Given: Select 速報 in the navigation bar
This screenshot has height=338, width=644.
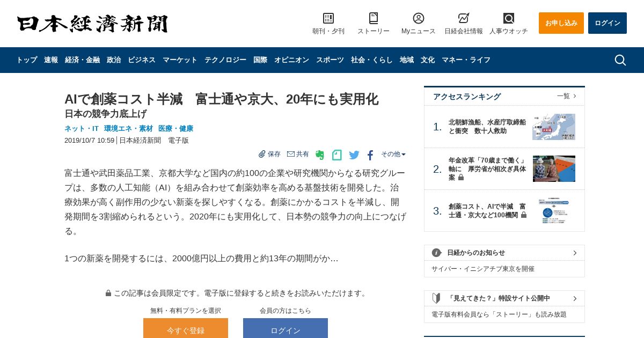Looking at the screenshot, I should 51,60.
